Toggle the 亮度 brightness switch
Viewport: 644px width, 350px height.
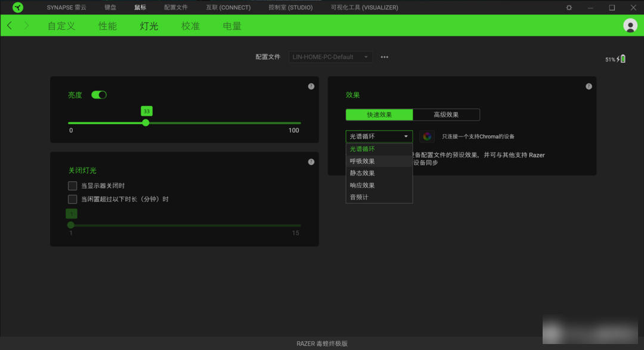[98, 95]
